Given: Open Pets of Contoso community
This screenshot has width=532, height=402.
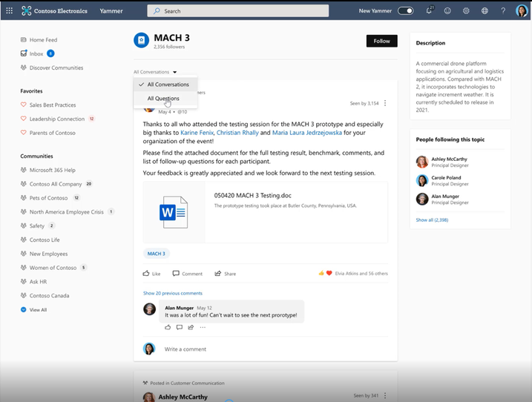Looking at the screenshot, I should pyautogui.click(x=50, y=198).
